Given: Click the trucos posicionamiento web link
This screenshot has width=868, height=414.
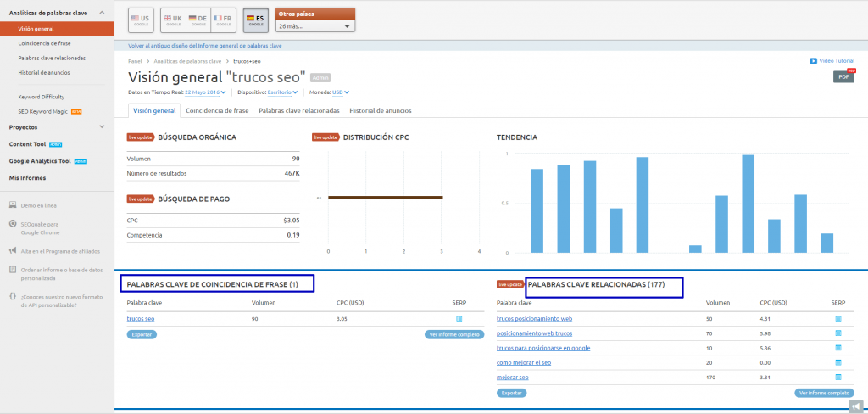Looking at the screenshot, I should point(534,319).
